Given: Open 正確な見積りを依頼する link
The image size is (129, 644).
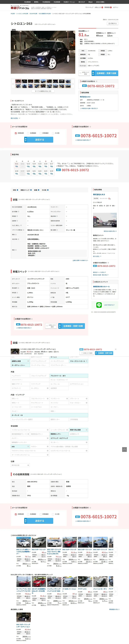Looking at the screenshot, I should [80, 260].
